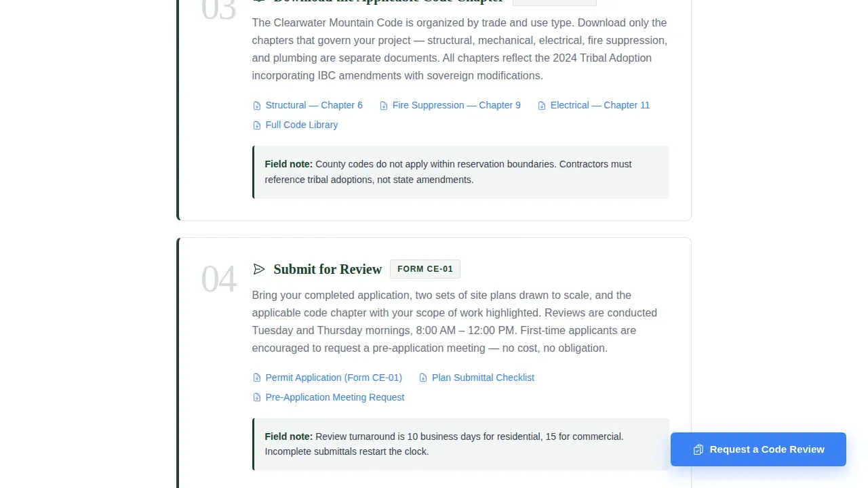
Task: Click the Request a Code Review button
Action: pos(758,449)
